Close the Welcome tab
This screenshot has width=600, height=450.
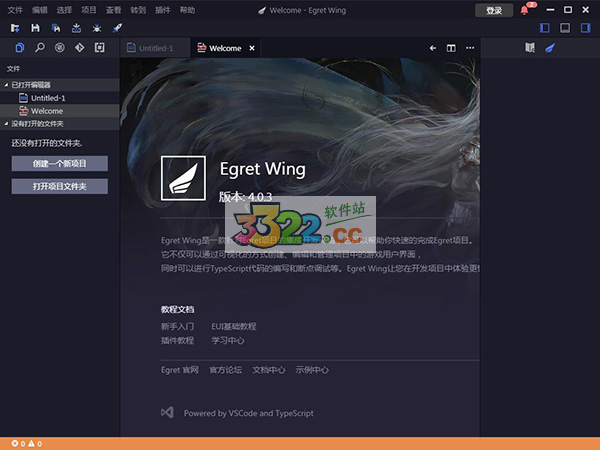(252, 48)
